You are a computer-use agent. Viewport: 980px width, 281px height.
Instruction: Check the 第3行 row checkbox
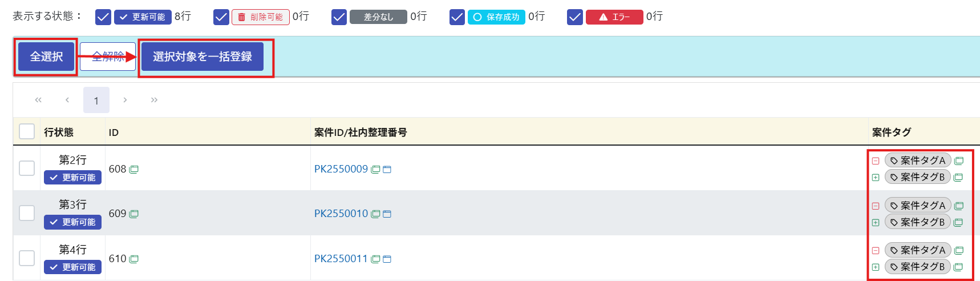click(27, 213)
